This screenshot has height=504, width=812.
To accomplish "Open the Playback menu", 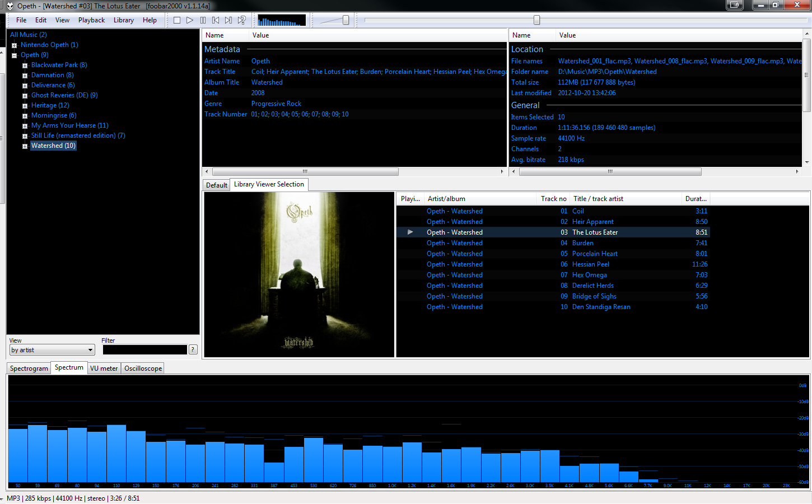I will pyautogui.click(x=91, y=20).
